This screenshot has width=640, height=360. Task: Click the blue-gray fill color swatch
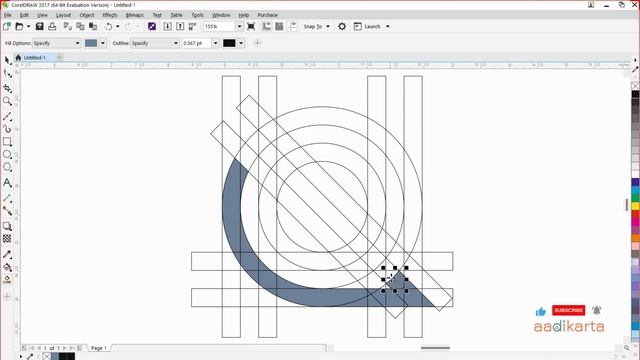click(x=91, y=43)
